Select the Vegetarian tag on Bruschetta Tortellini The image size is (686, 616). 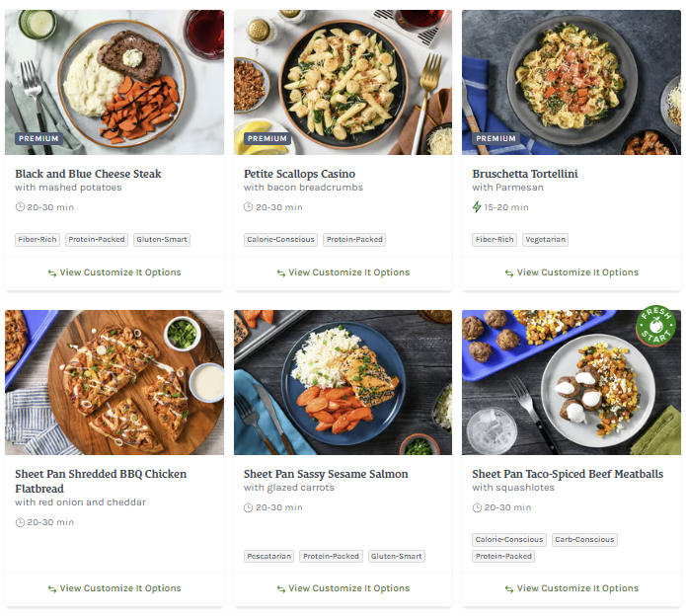[546, 240]
